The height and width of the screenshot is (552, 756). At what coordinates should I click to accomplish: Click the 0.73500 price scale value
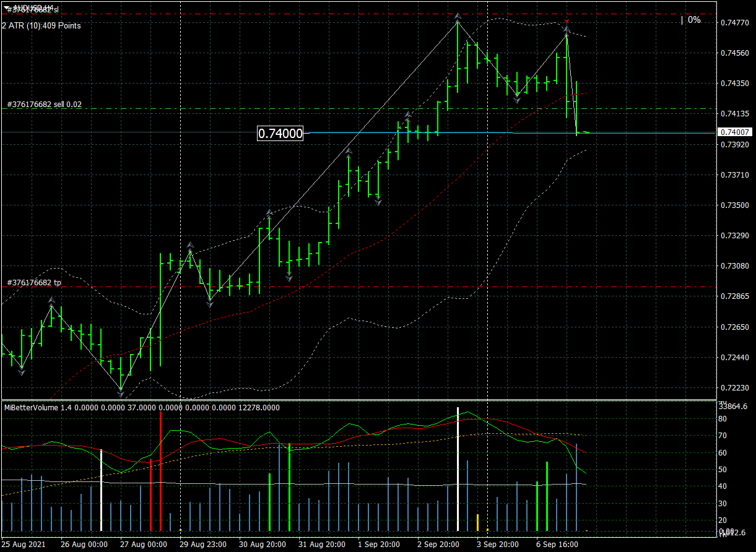pos(734,205)
